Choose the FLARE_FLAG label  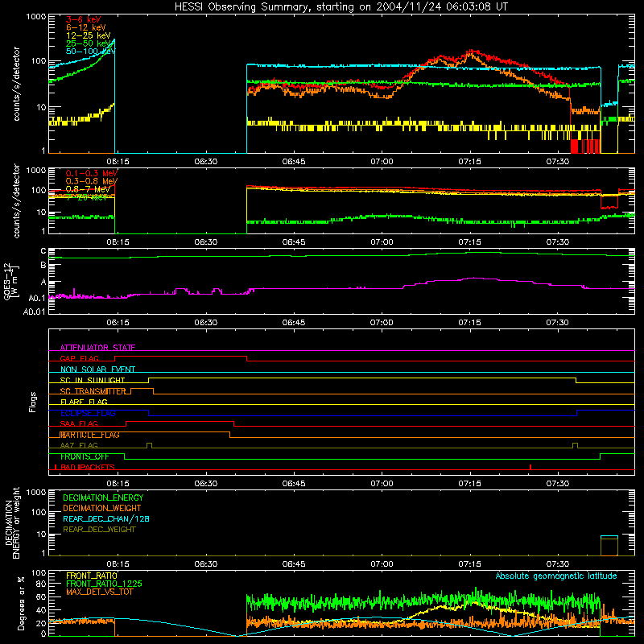(x=84, y=402)
